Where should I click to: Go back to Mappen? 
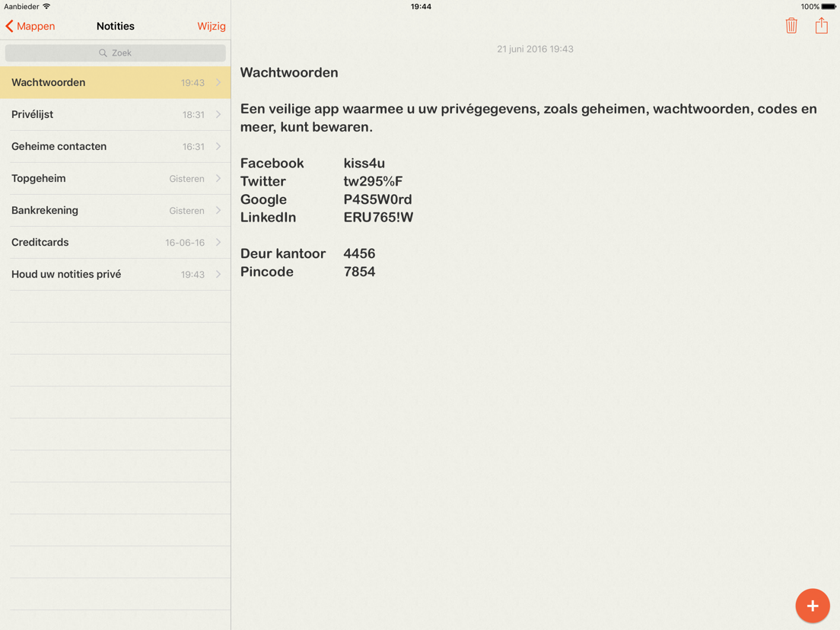30,26
